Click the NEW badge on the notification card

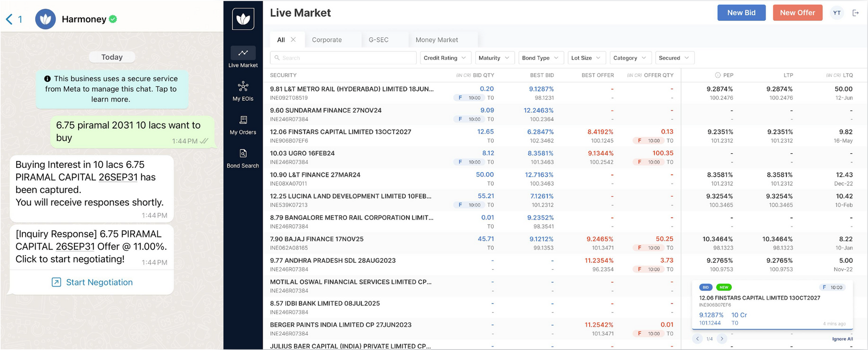point(724,287)
